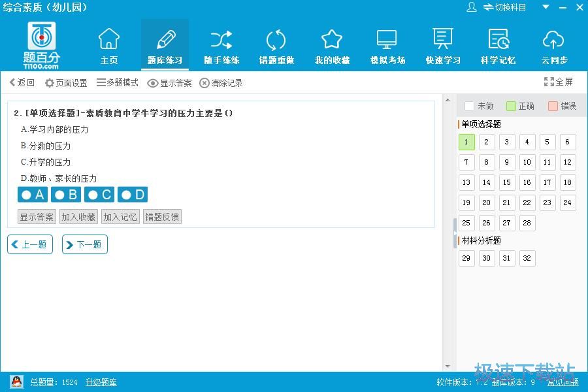The image size is (588, 392).
Task: Jump to question 2
Action: coord(487,142)
